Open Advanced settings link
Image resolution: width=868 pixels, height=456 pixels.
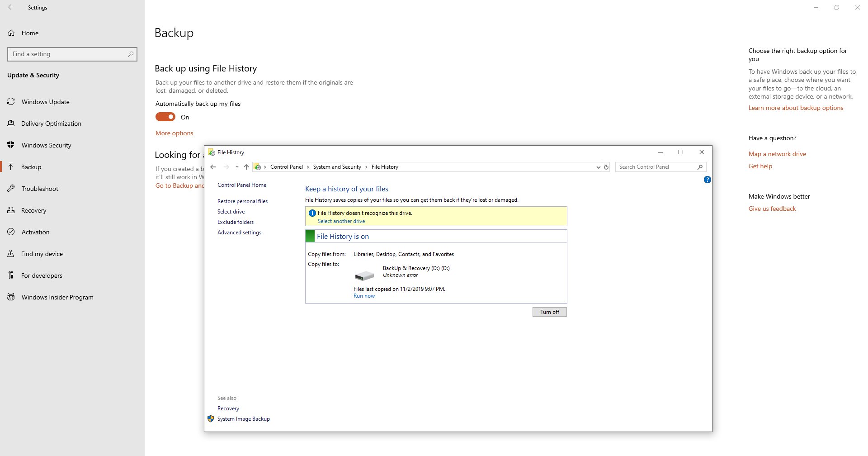click(x=239, y=233)
